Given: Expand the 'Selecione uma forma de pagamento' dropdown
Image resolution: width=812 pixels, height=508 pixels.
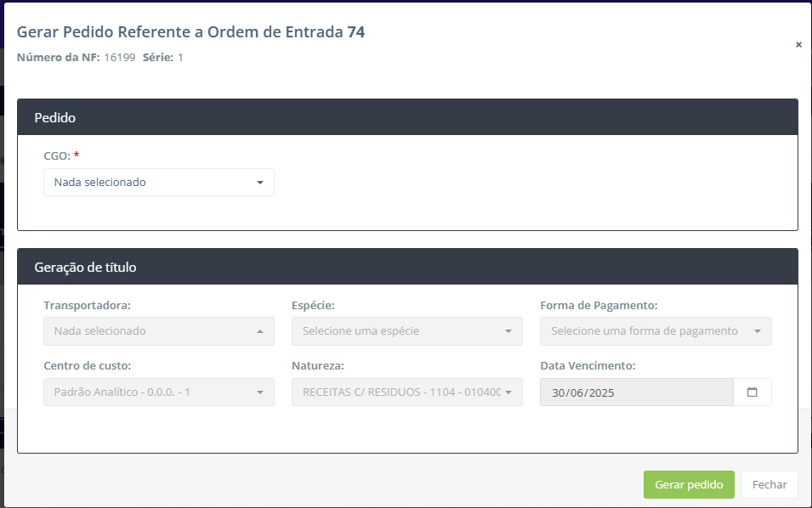Looking at the screenshot, I should click(656, 331).
